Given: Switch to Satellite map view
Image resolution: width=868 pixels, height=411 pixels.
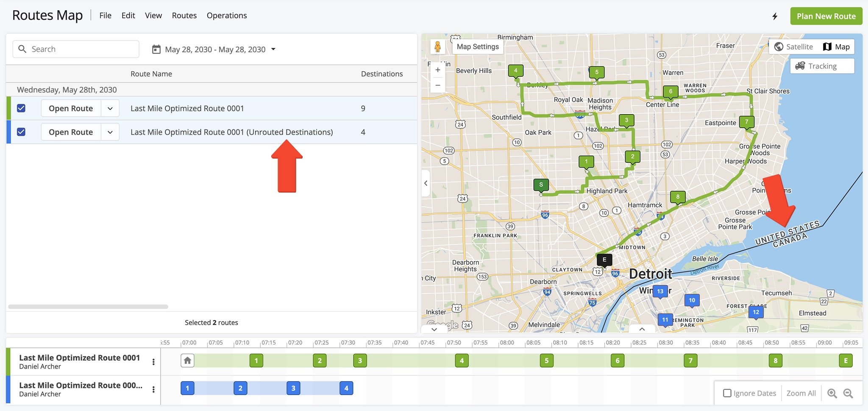Looking at the screenshot, I should [x=794, y=47].
